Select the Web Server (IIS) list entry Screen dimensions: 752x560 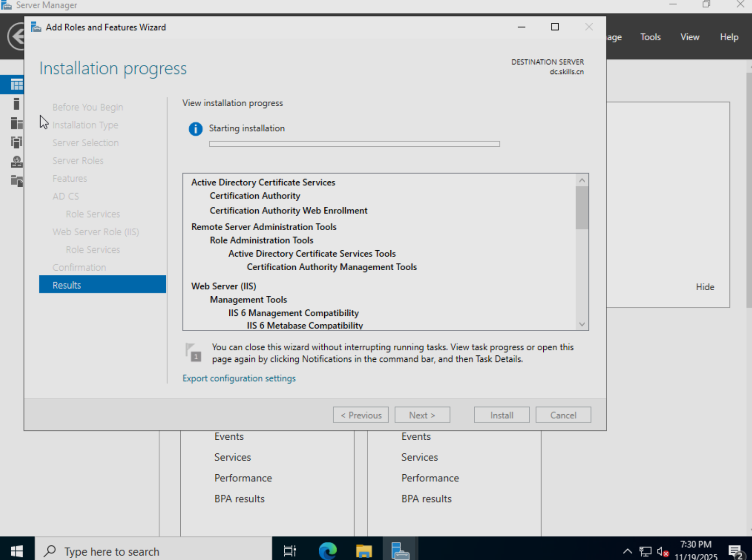(x=224, y=286)
